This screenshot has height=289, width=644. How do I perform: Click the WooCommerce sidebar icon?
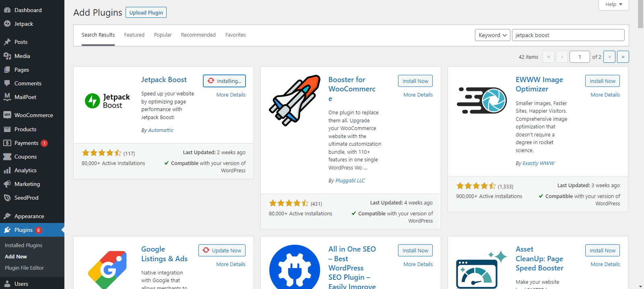[7, 115]
